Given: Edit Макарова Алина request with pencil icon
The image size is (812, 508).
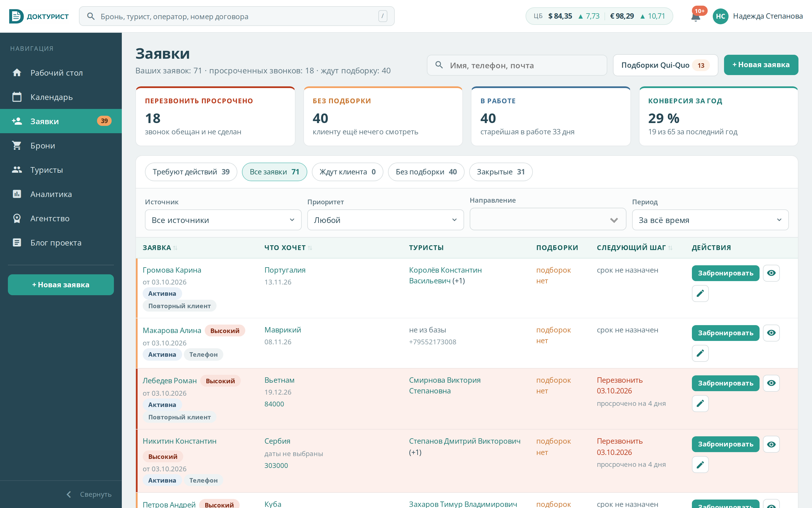Looking at the screenshot, I should 700,353.
